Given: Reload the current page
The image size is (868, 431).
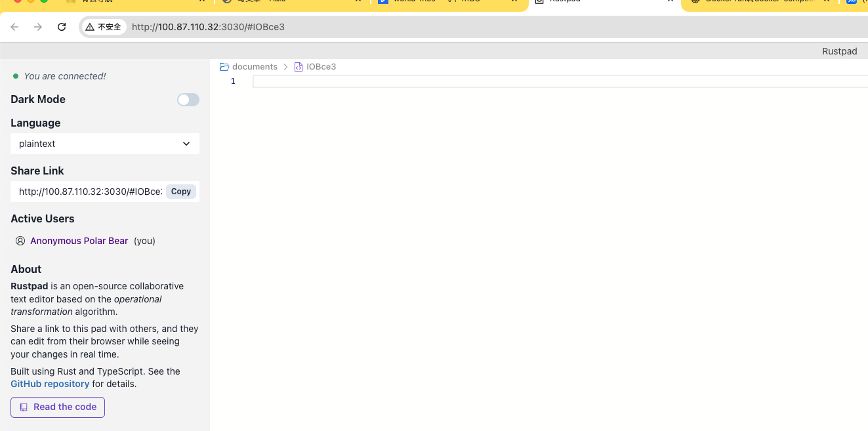Looking at the screenshot, I should [62, 27].
